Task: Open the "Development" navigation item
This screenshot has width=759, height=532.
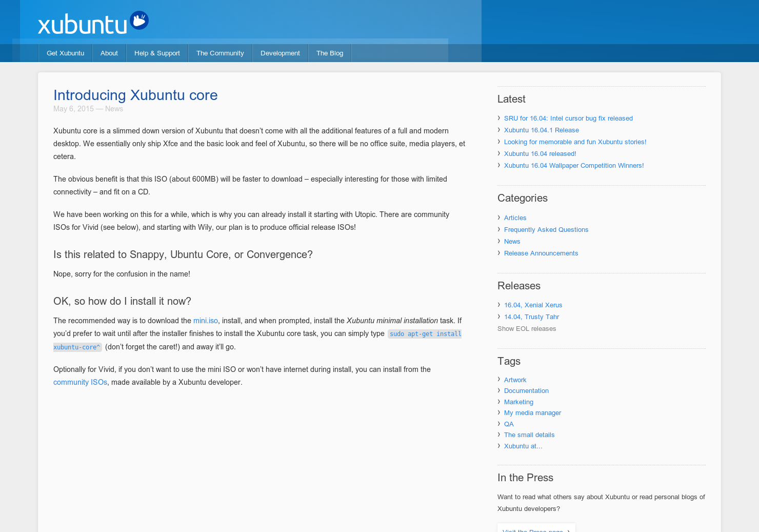Action: (280, 53)
